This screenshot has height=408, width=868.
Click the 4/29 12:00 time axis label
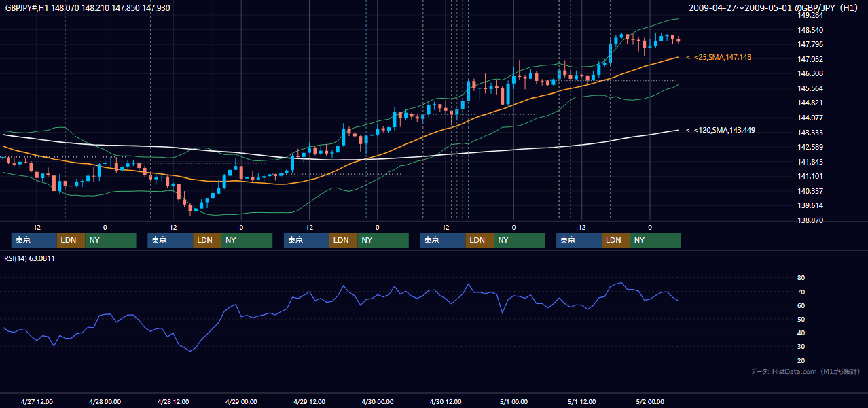(309, 401)
